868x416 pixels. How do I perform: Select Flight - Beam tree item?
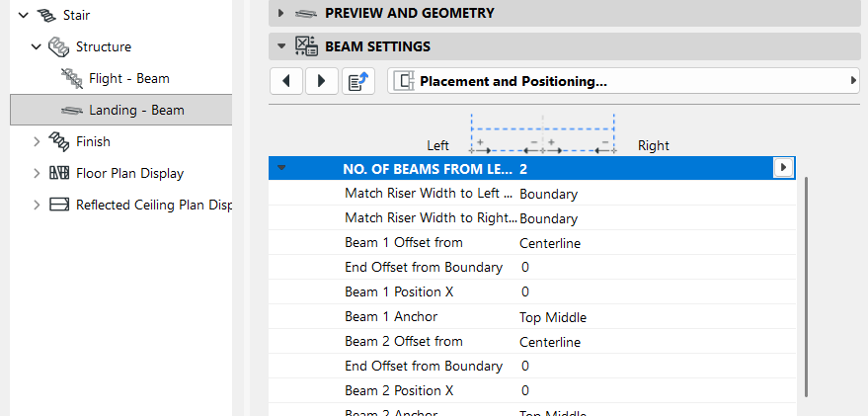[x=129, y=79]
